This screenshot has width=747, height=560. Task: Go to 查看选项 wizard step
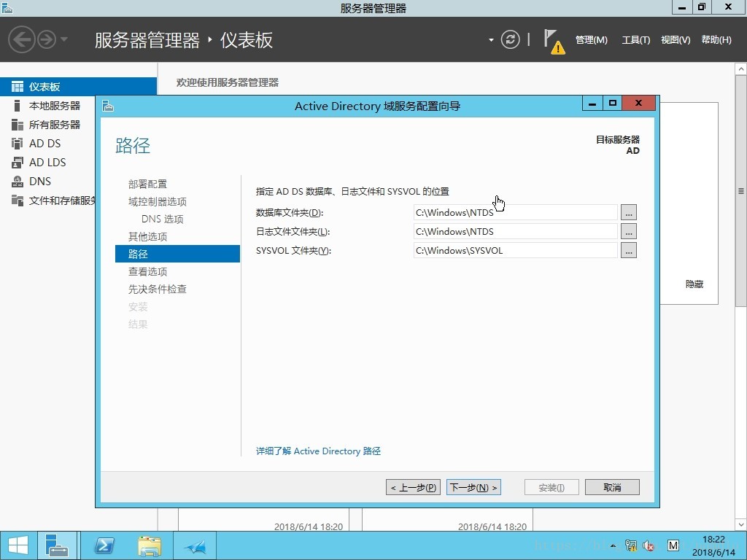point(147,271)
